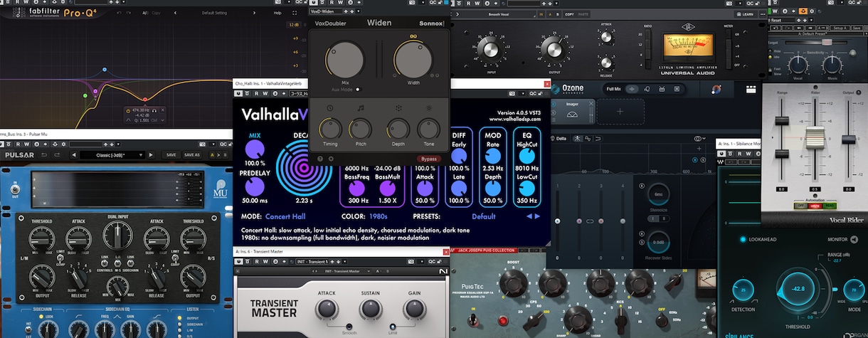Click the Valhalla PREDELAY knob
This screenshot has width=868, height=338.
click(x=254, y=187)
